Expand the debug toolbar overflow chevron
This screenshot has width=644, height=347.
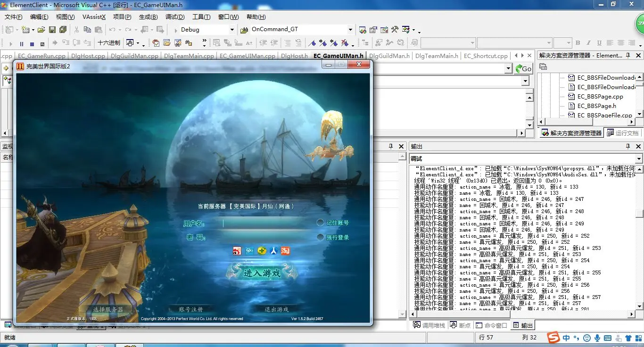[x=204, y=43]
